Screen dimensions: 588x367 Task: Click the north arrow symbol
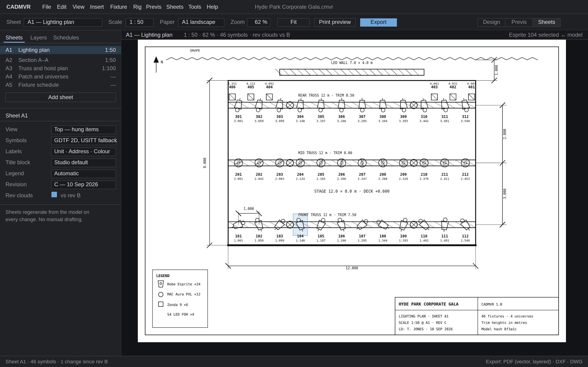[156, 64]
